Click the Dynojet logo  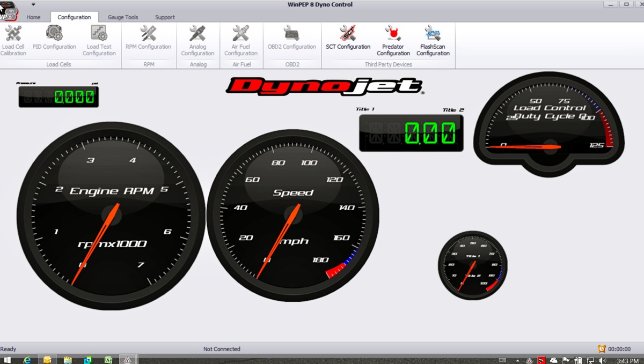tap(325, 86)
